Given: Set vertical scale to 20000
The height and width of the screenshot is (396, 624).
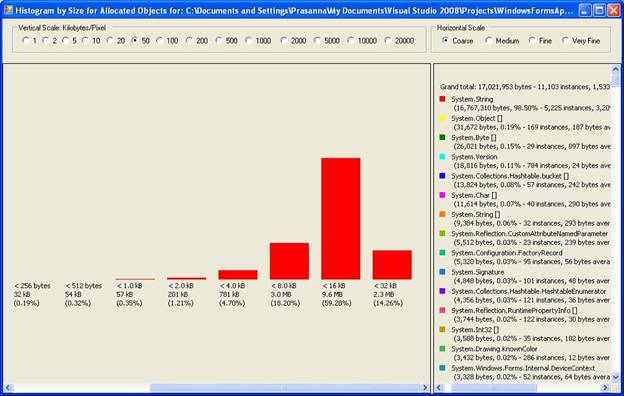Looking at the screenshot, I should [400, 41].
